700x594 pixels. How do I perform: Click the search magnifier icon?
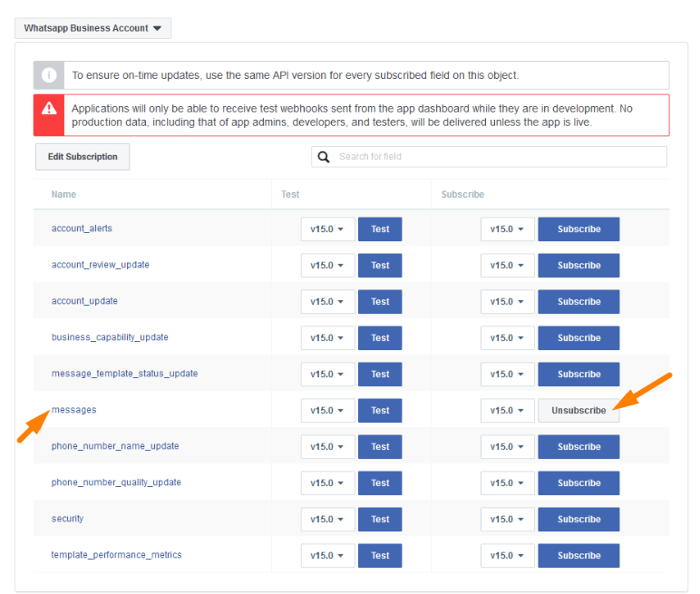[323, 157]
